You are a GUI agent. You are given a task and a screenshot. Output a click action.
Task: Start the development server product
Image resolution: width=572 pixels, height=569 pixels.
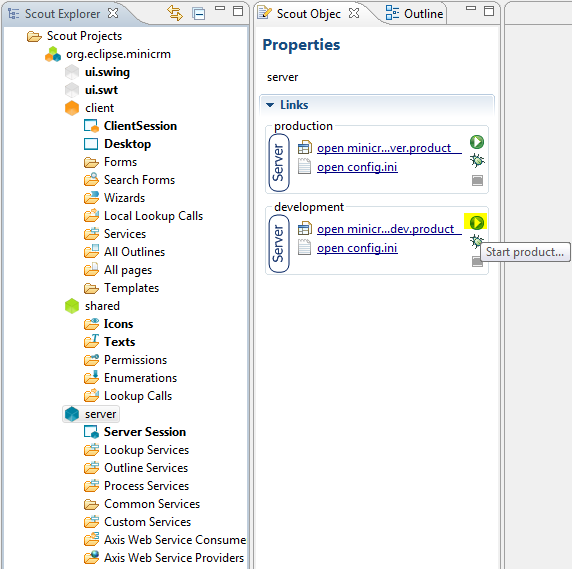(476, 222)
